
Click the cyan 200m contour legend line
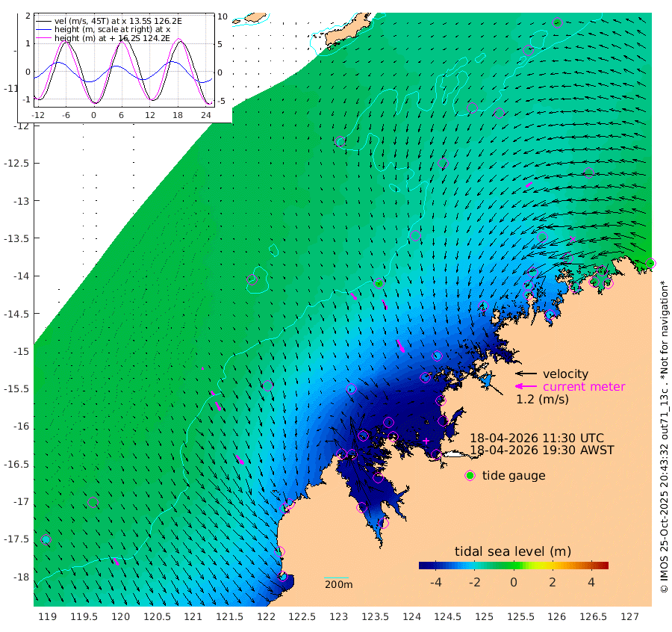point(336,578)
